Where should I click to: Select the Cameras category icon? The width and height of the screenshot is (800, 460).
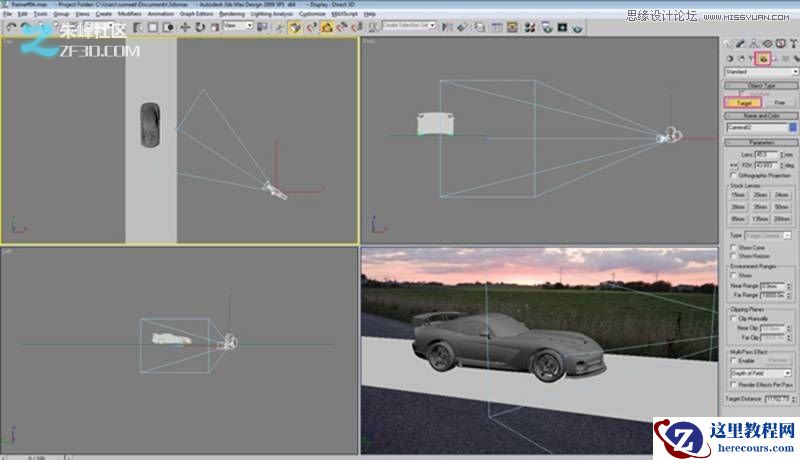[x=763, y=59]
